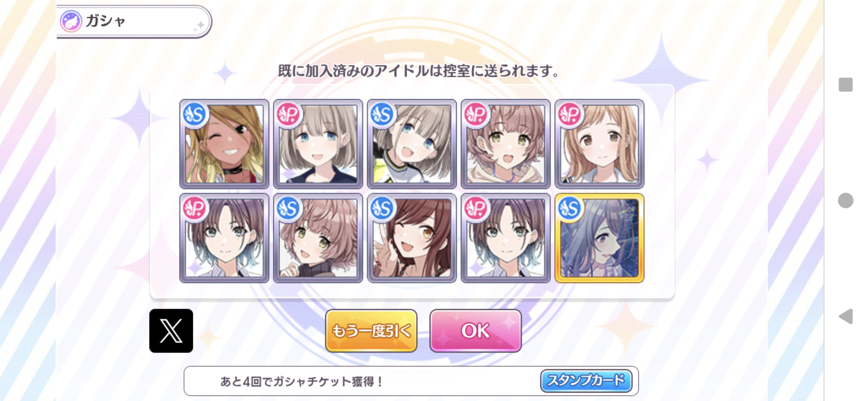Tap Android home circle button

[845, 200]
